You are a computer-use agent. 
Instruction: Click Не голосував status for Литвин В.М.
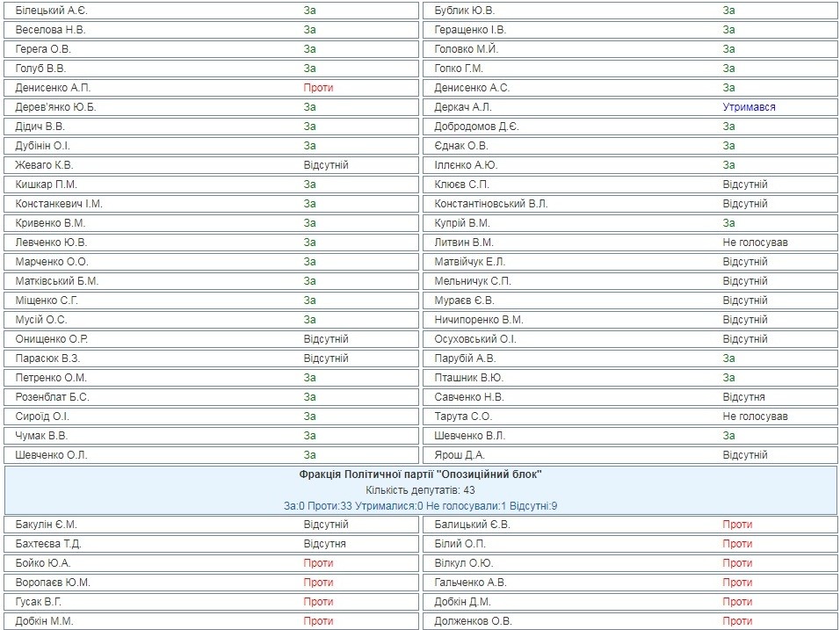tap(756, 243)
